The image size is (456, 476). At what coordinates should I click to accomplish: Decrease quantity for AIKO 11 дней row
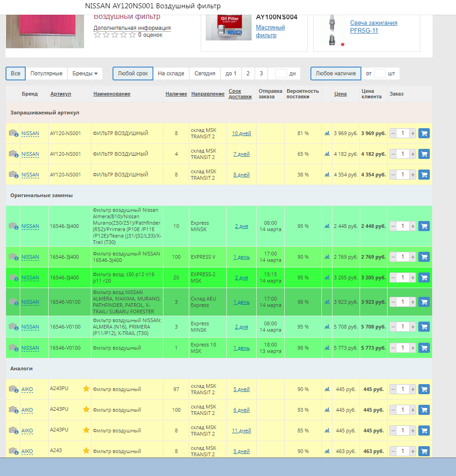point(393,431)
